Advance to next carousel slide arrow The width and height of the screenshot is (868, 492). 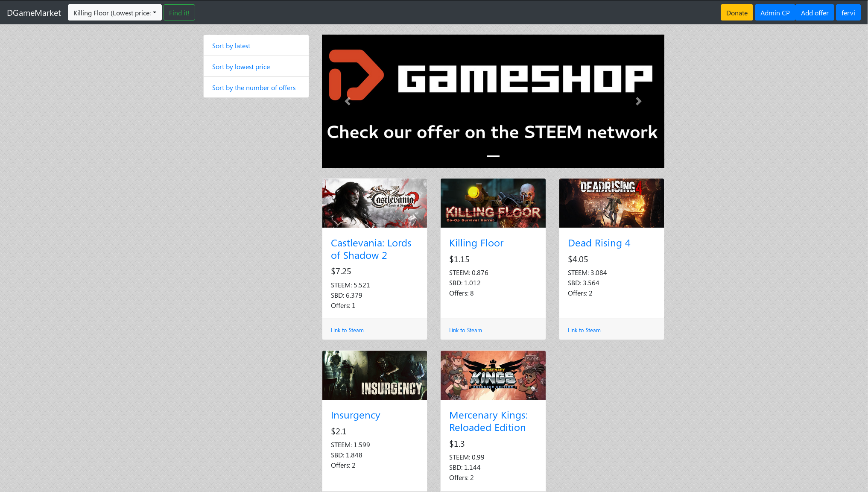[x=638, y=101]
